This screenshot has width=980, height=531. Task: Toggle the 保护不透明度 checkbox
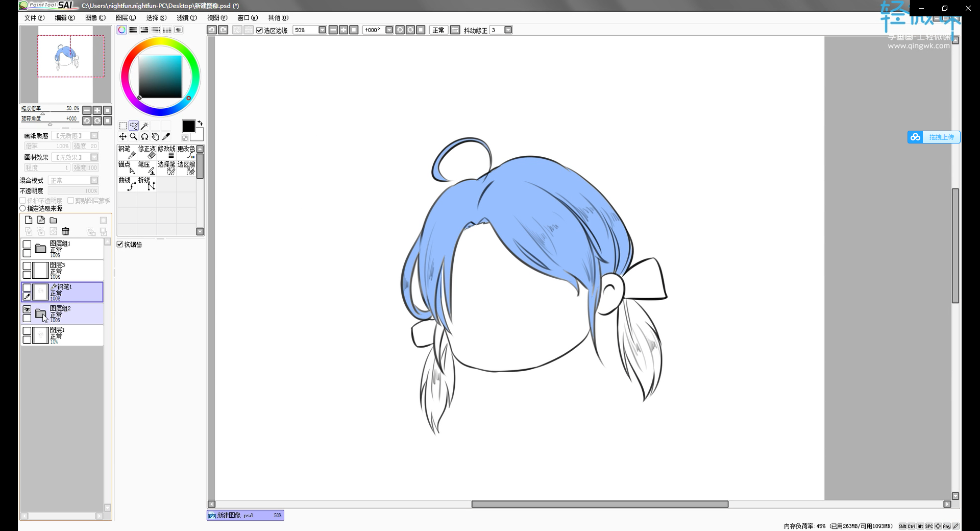tap(22, 201)
